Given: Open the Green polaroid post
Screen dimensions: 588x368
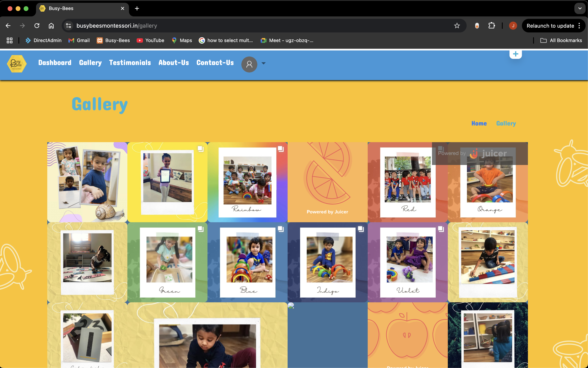Looking at the screenshot, I should coord(167,262).
